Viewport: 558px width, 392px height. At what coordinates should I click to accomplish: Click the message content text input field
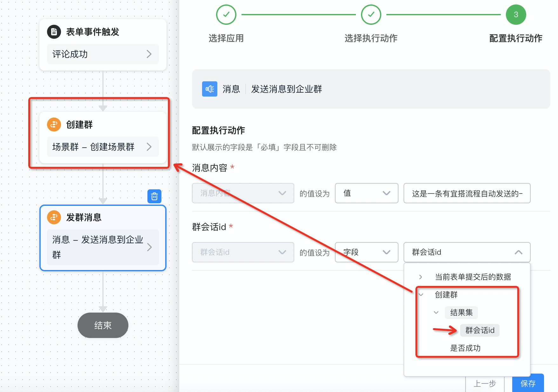(x=467, y=193)
